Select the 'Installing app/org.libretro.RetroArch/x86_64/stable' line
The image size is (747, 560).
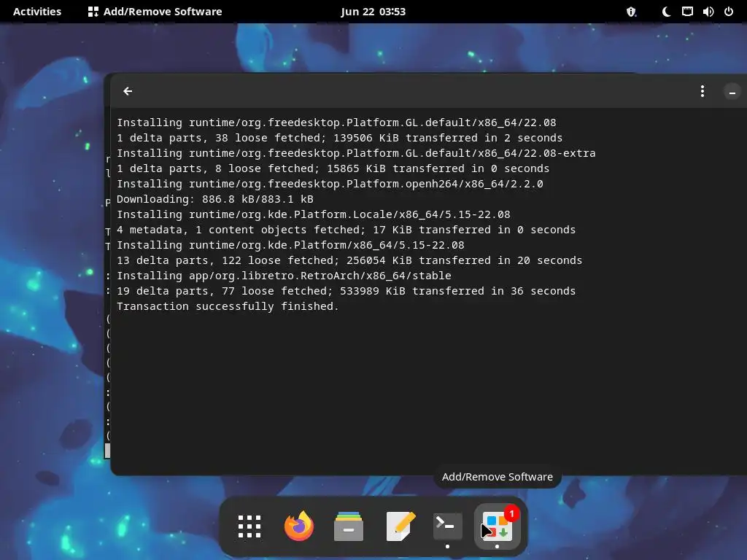[284, 276]
